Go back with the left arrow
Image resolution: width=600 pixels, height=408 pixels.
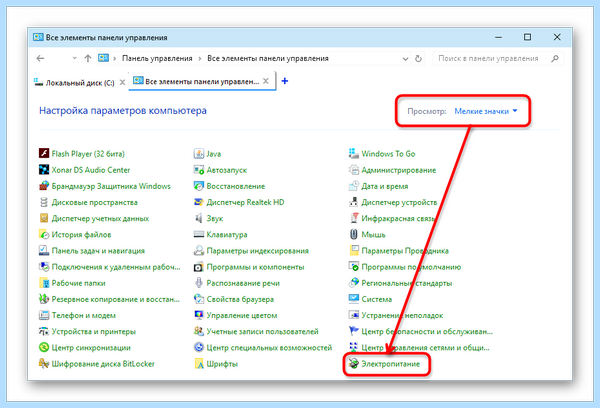40,59
